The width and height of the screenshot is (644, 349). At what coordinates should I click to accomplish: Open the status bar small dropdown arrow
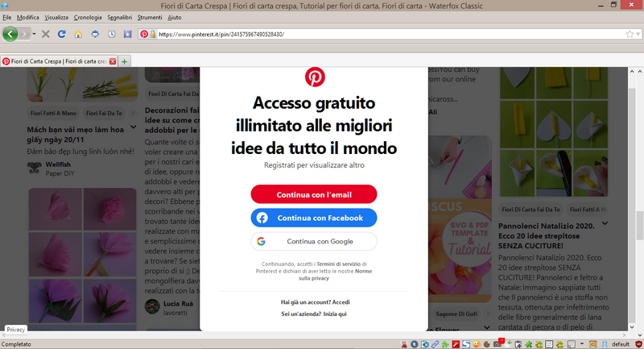pos(582,343)
